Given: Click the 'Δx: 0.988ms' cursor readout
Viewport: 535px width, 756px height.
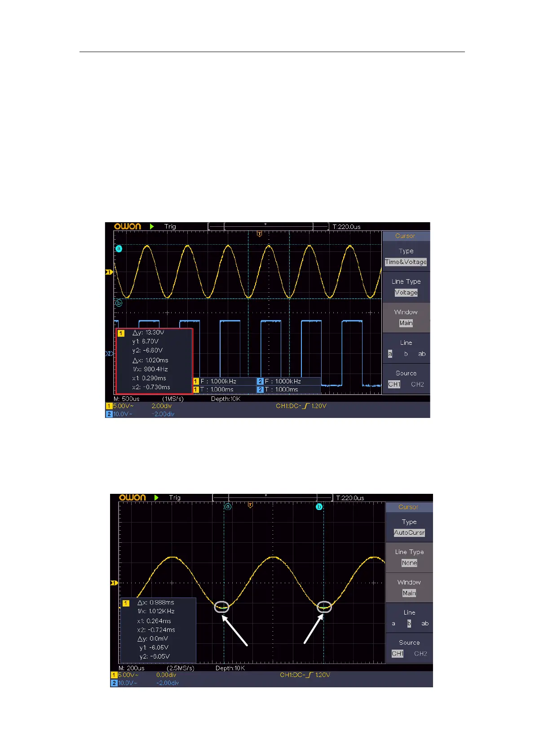Looking at the screenshot, I should click(155, 602).
